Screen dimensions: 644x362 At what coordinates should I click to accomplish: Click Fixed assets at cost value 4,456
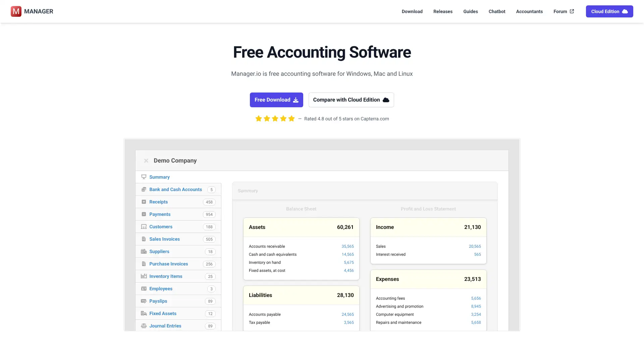tap(349, 270)
